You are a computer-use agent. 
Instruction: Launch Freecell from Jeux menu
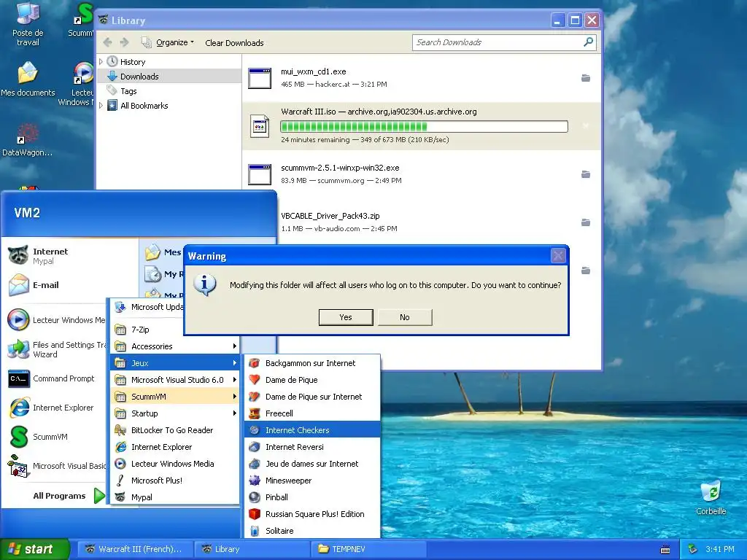pos(312,413)
